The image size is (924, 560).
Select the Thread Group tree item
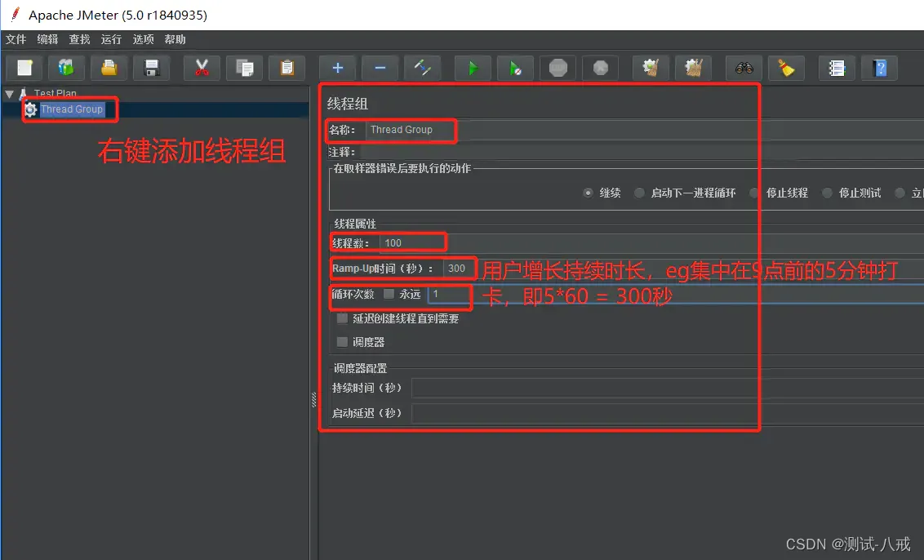(71, 109)
